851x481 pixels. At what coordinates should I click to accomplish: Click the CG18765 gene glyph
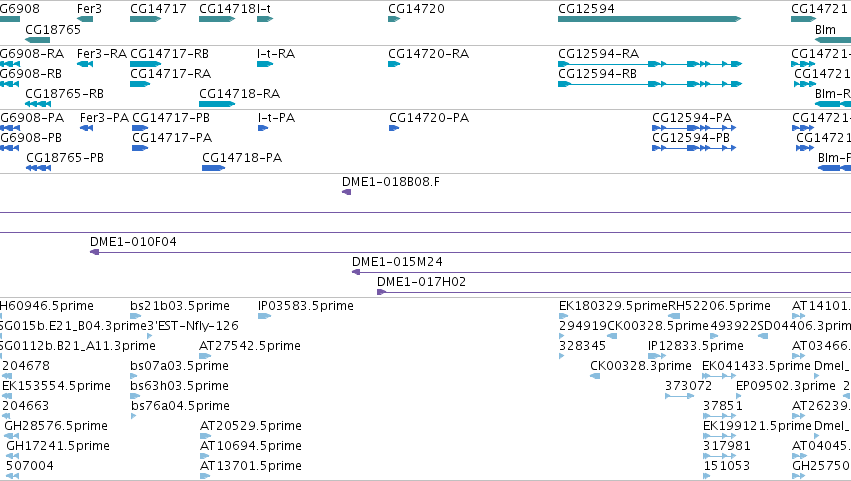[37, 40]
